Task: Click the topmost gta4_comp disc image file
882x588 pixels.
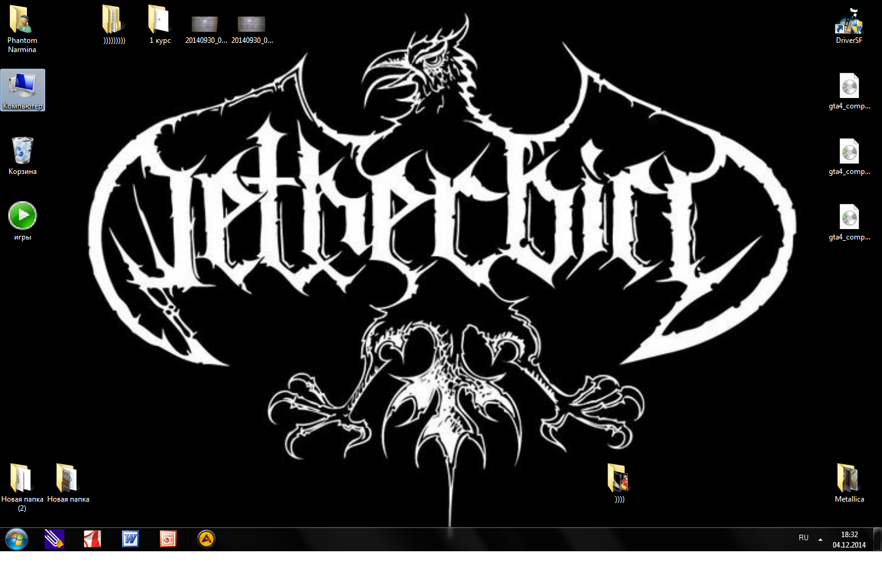Action: pos(849,87)
